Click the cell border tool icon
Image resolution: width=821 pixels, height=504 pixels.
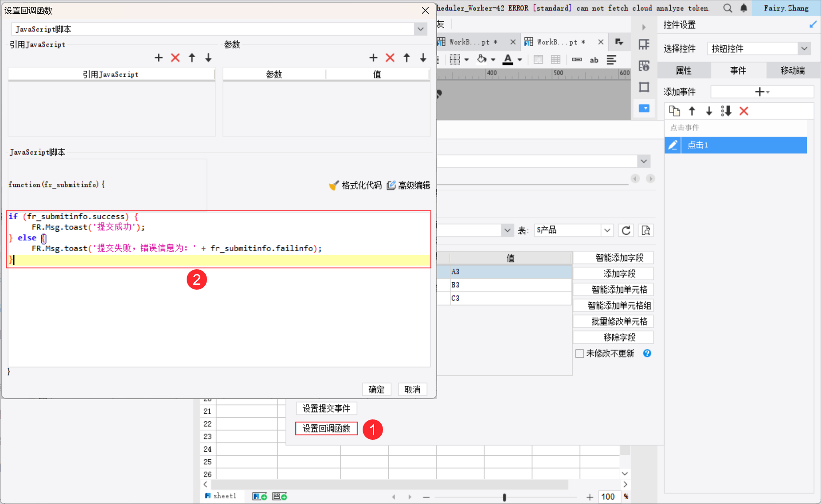455,59
